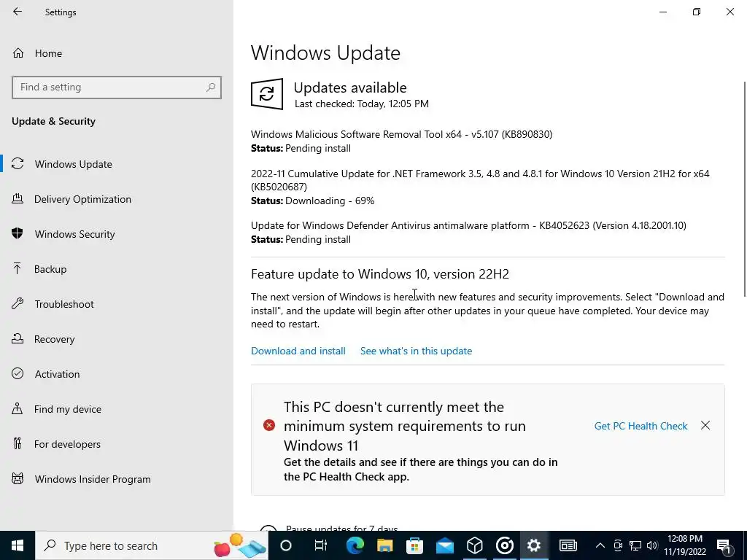The width and height of the screenshot is (747, 560).
Task: Open the Mail app from the taskbar
Action: [444, 545]
